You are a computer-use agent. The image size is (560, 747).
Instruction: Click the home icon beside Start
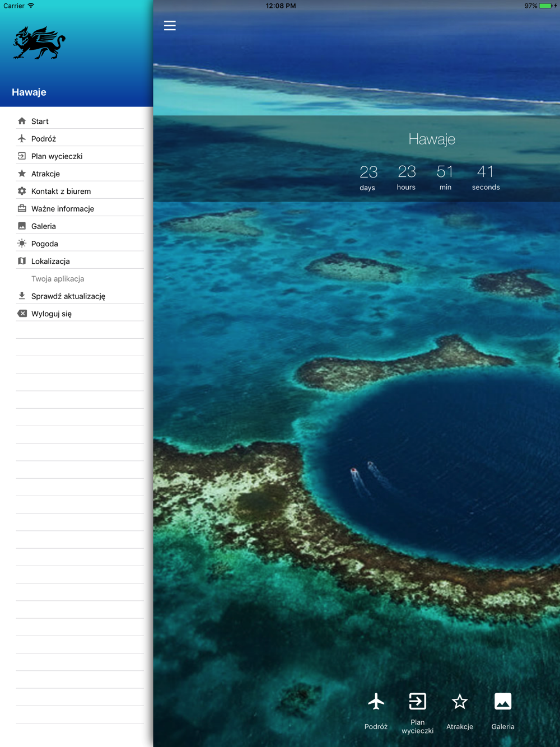click(x=22, y=121)
